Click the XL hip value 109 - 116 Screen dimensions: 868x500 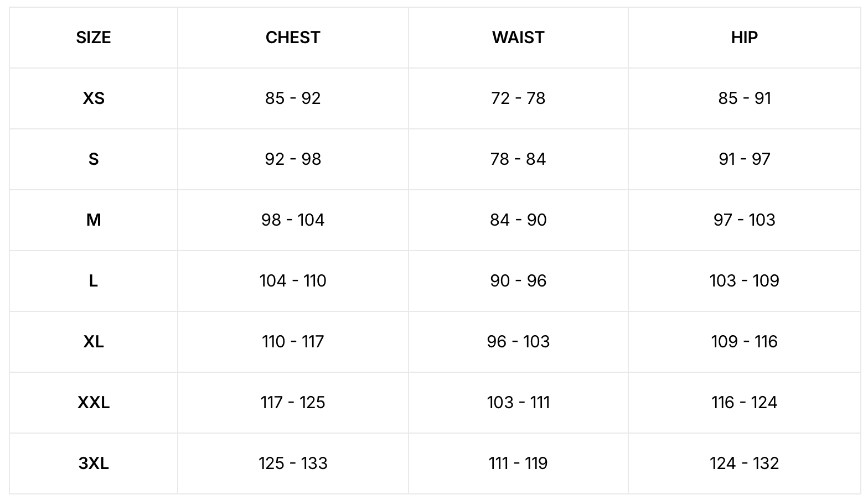tap(744, 342)
